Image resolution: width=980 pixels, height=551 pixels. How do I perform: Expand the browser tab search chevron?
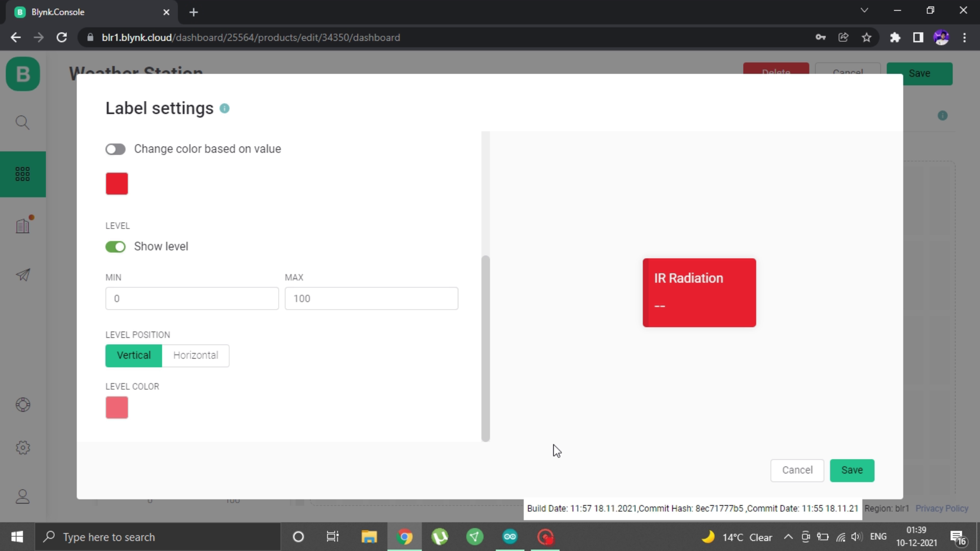coord(864,11)
